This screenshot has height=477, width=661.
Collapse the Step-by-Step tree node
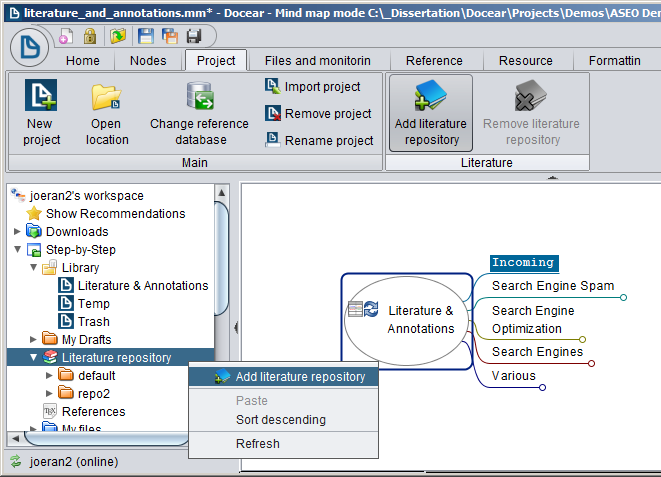[18, 249]
